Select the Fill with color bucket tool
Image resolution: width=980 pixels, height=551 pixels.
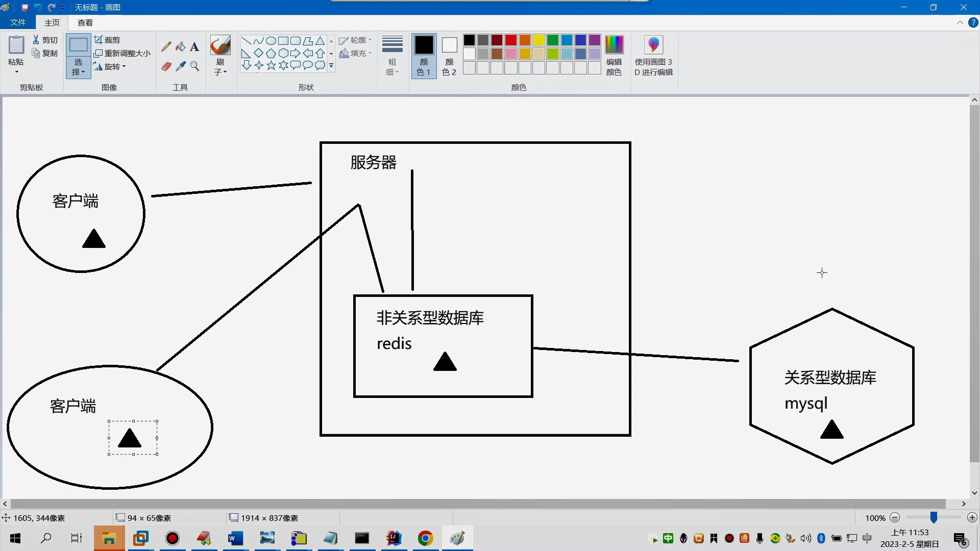tap(180, 46)
